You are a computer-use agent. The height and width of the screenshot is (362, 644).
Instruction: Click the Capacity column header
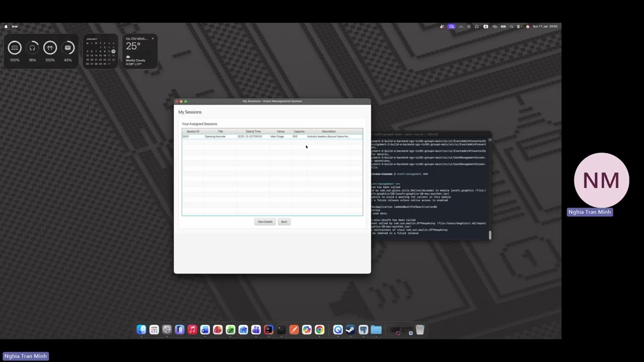click(299, 131)
